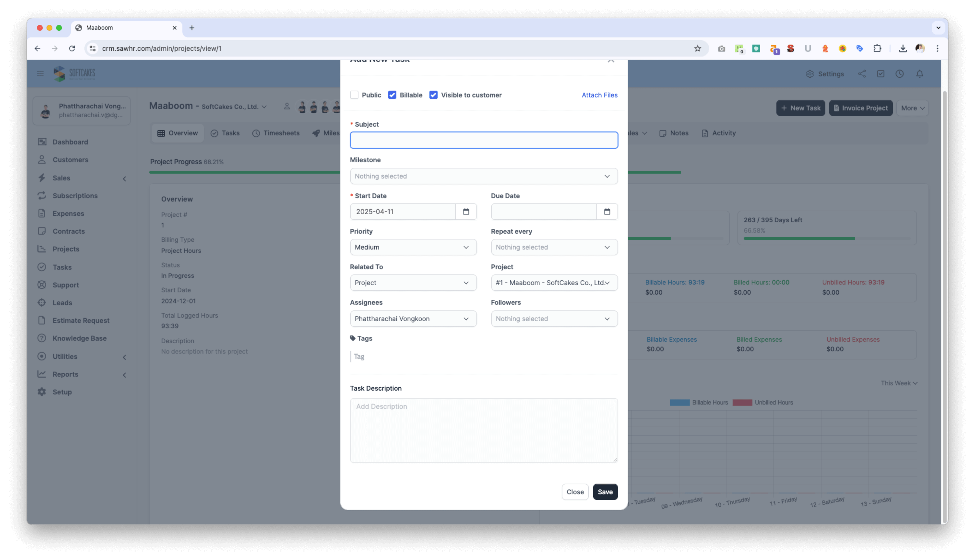Click the Due Date input field
Viewport: 975px width, 560px height.
coord(544,212)
